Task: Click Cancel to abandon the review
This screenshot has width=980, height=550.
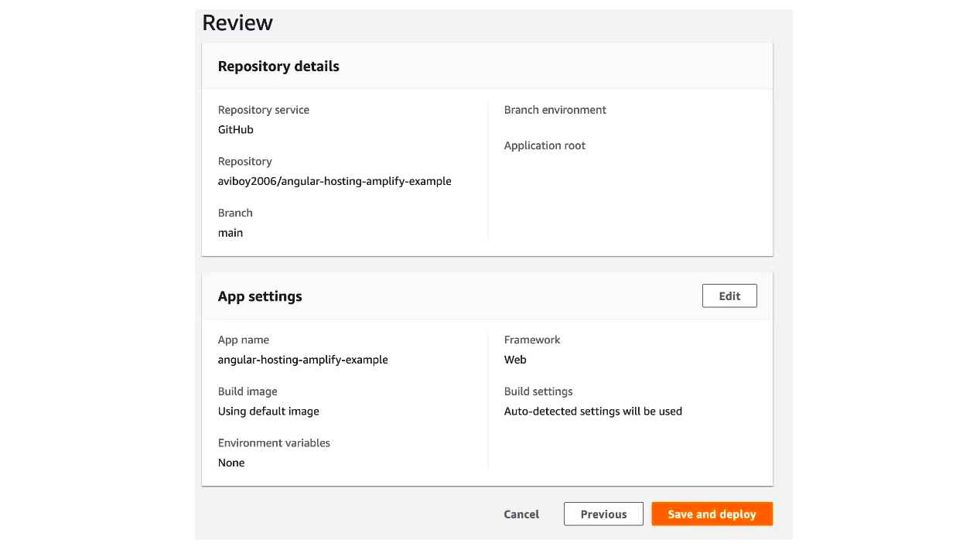Action: (521, 514)
